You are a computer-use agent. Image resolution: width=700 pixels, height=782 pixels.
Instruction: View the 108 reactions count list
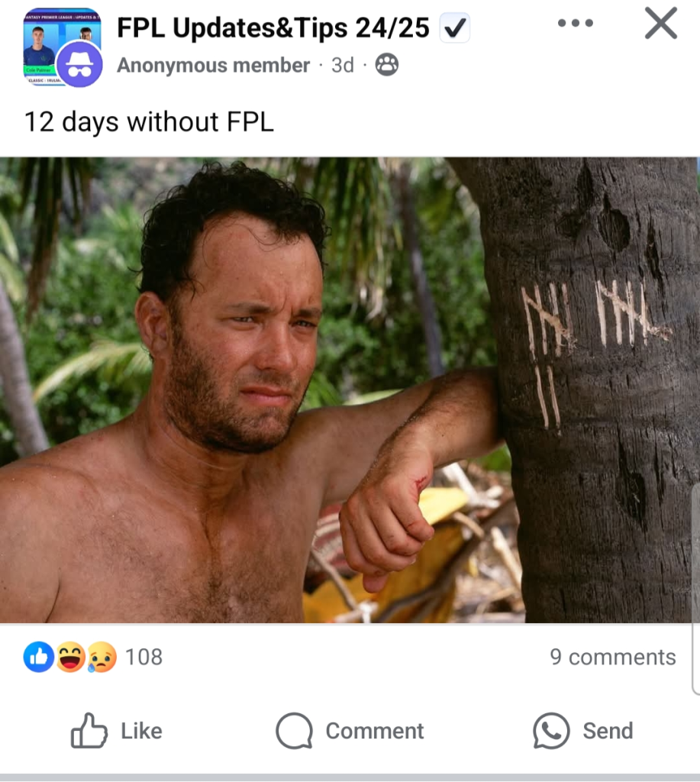pyautogui.click(x=144, y=658)
